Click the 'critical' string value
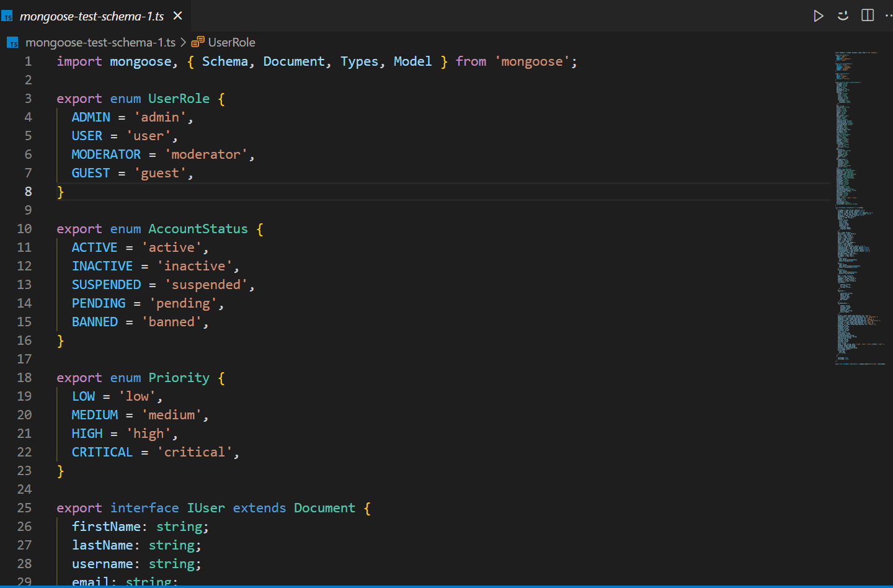The height and width of the screenshot is (588, 893). (x=194, y=452)
